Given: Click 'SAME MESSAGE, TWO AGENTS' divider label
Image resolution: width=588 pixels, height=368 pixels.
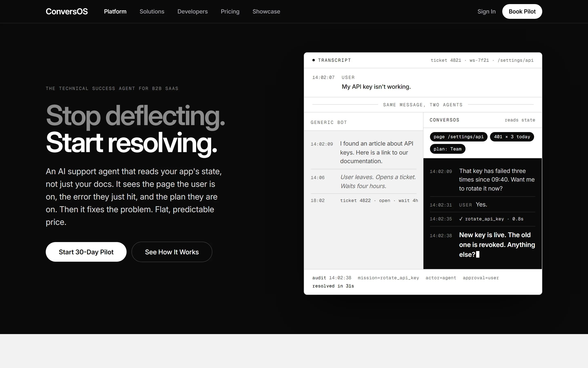Looking at the screenshot, I should (x=423, y=105).
